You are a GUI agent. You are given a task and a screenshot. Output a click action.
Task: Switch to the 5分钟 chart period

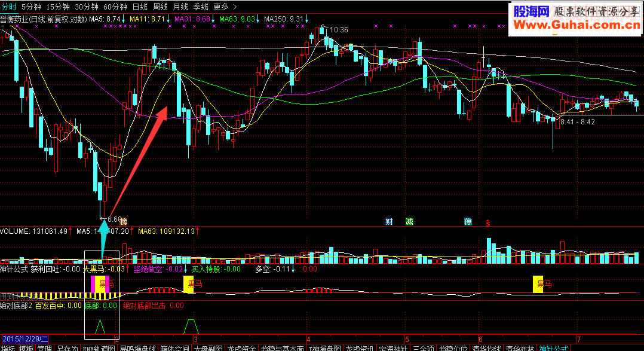pos(31,7)
